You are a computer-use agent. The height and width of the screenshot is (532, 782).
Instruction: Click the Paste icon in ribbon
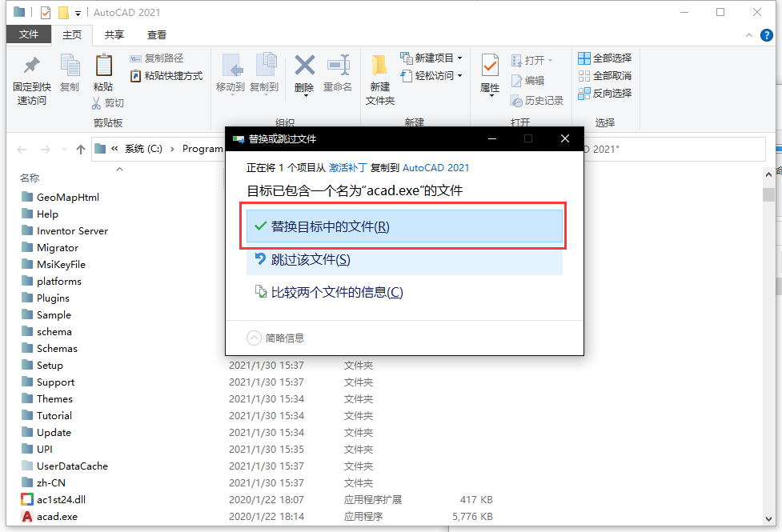coord(103,66)
